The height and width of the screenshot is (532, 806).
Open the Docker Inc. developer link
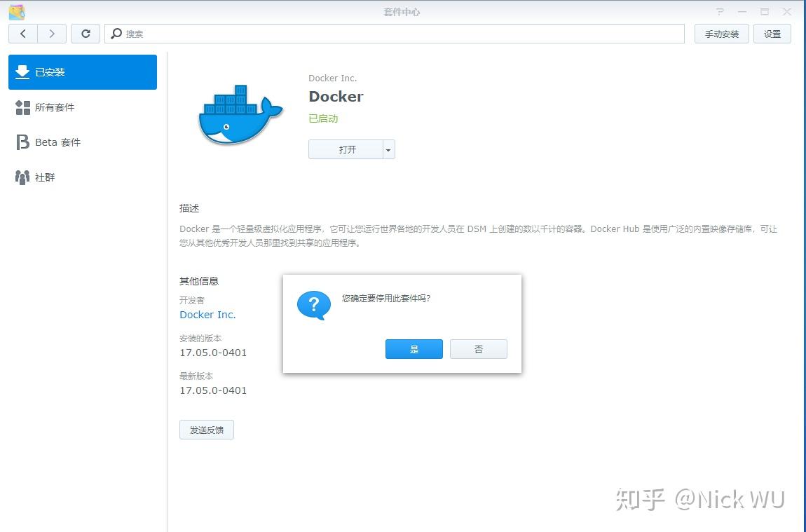(x=207, y=314)
